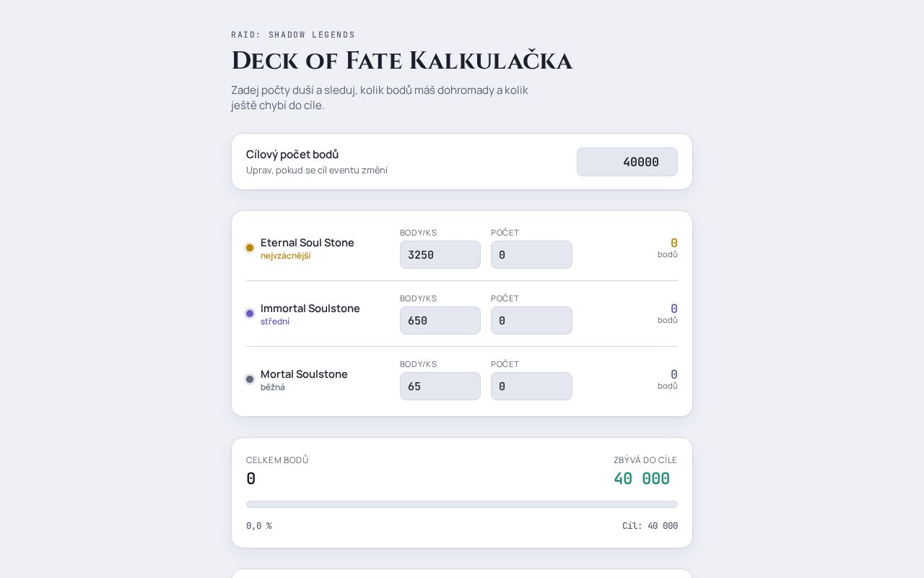
Task: Click the Mortal Soulstone points total 0
Action: pos(674,374)
